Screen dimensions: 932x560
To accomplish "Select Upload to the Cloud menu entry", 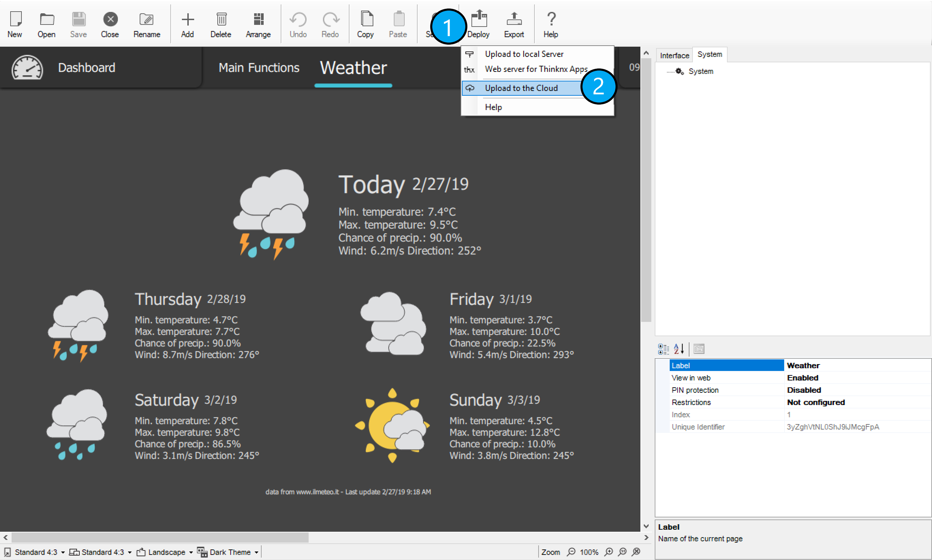I will pos(521,88).
